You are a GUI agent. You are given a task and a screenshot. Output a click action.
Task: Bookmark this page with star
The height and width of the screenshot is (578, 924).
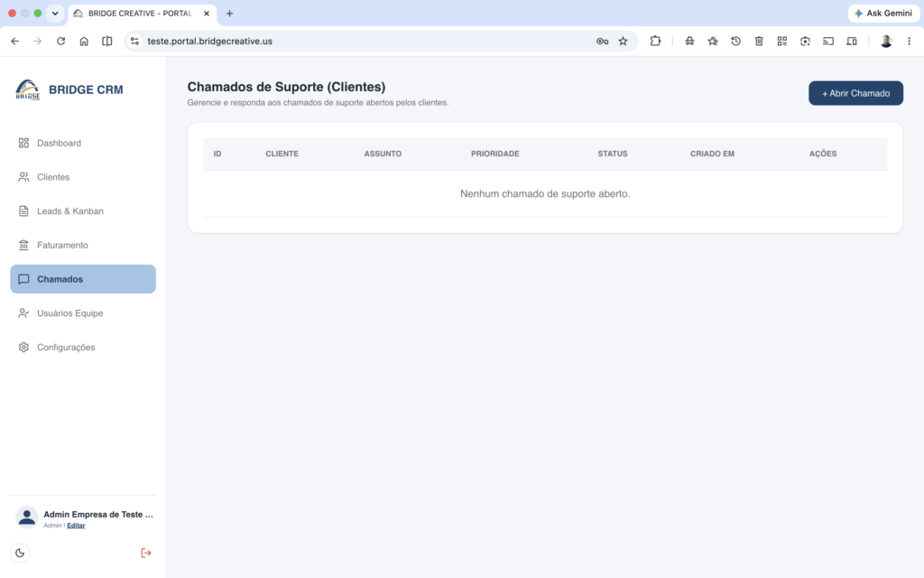[623, 42]
